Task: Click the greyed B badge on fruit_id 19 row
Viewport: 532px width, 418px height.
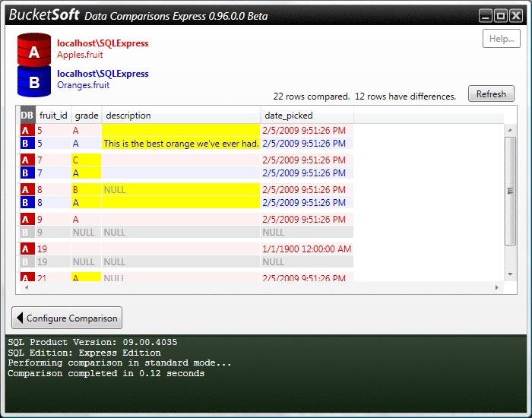Action: point(27,261)
